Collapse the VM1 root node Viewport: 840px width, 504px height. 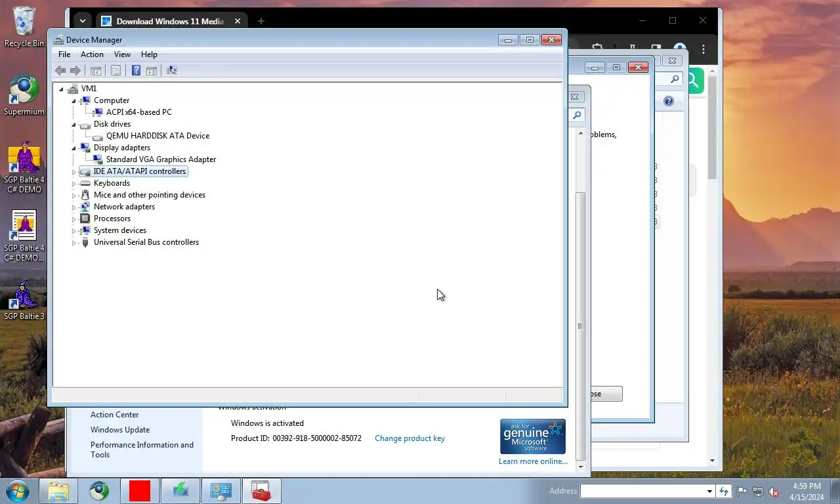click(x=61, y=89)
